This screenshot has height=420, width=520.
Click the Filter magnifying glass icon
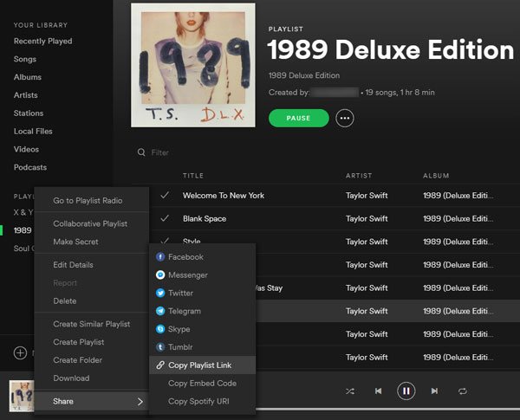(x=141, y=152)
